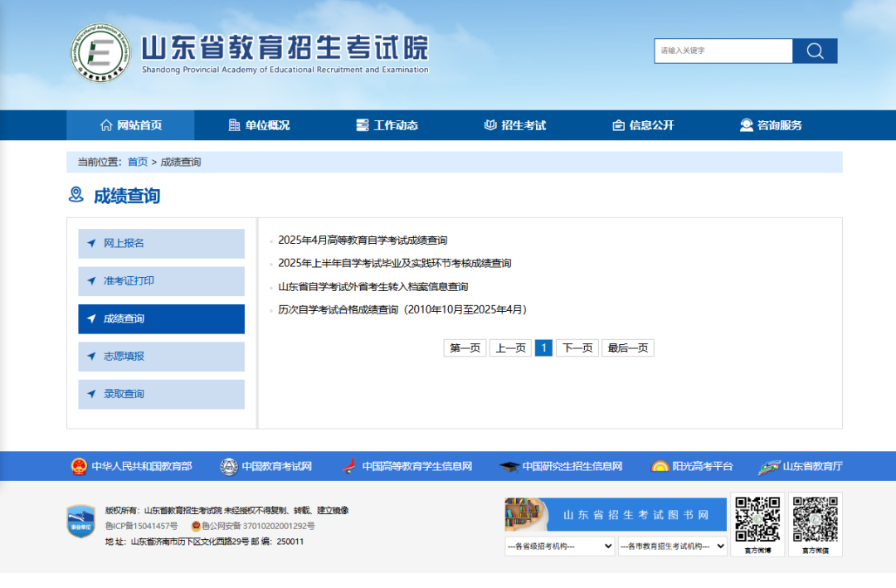Click the search magnifier icon
This screenshot has height=588, width=896.
[814, 51]
